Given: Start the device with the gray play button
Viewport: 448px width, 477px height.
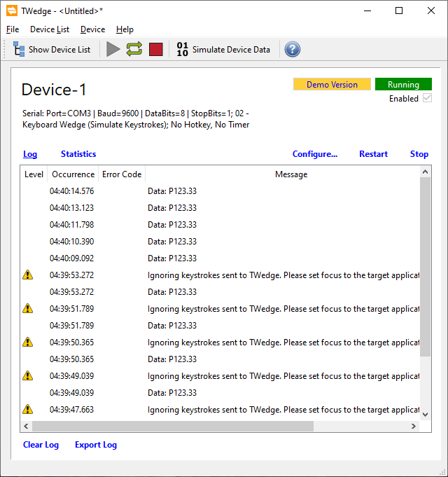Looking at the screenshot, I should (x=113, y=49).
